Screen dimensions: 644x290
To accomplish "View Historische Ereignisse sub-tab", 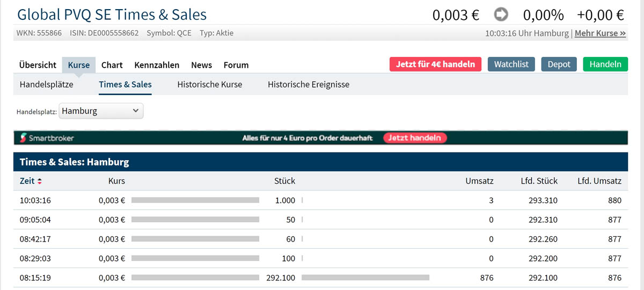I will [x=309, y=84].
